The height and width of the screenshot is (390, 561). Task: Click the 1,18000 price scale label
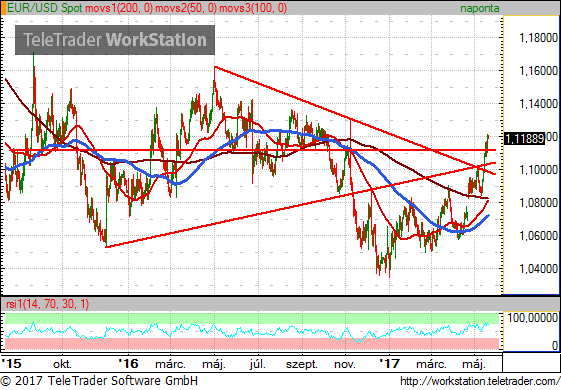(x=538, y=38)
